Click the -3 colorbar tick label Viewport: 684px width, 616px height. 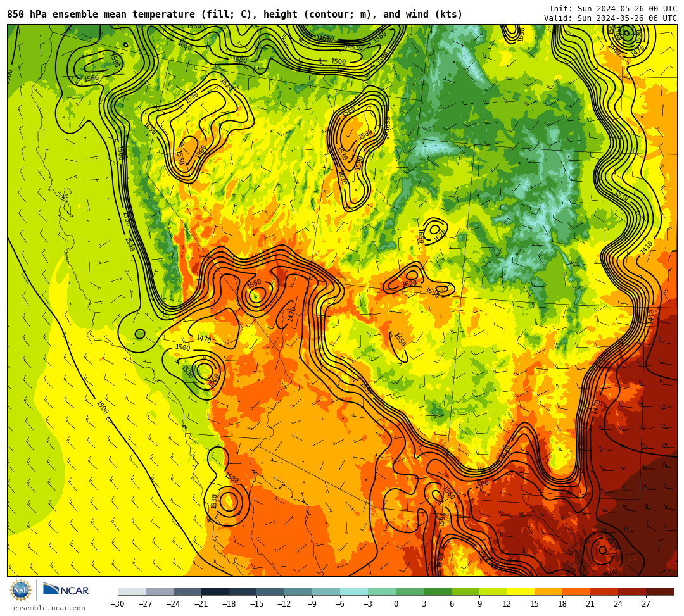pos(368,604)
